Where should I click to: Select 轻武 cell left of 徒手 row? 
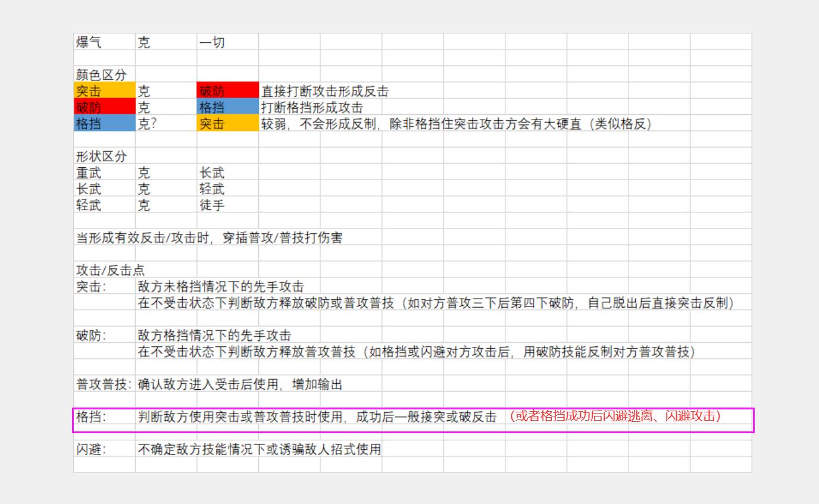(x=104, y=205)
